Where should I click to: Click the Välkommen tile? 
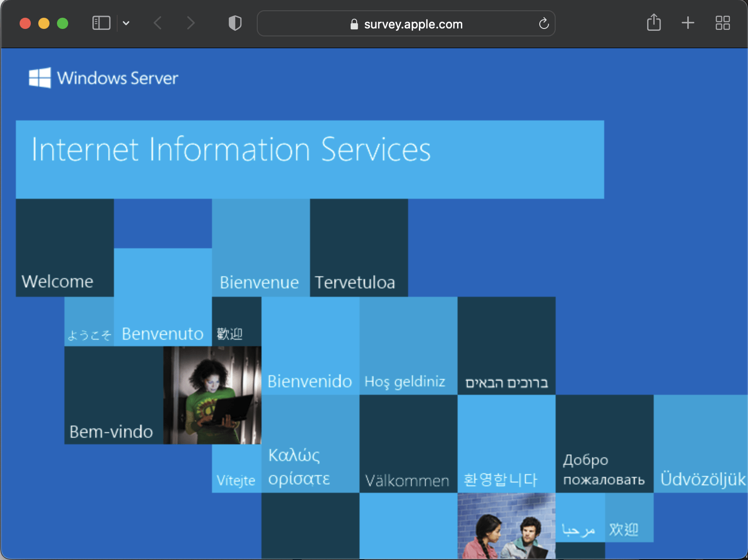409,444
